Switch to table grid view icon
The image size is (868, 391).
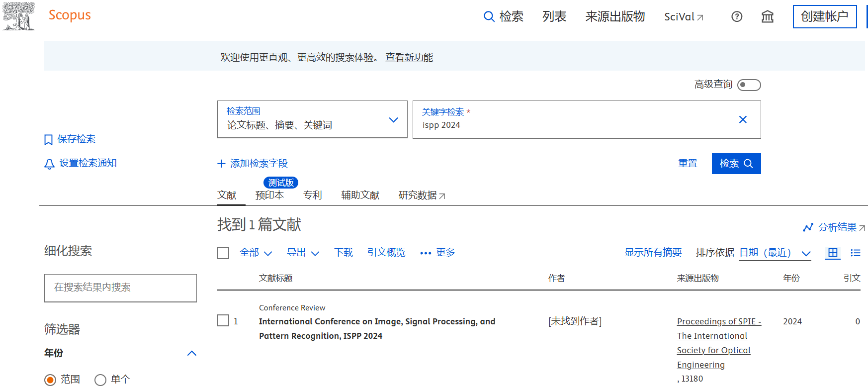(833, 253)
